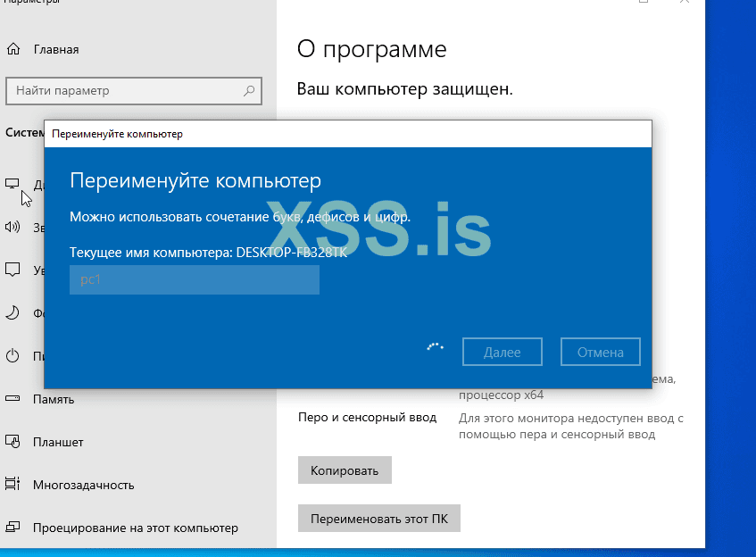Select the Focus assist moon icon
The width and height of the screenshot is (756, 557).
coord(12,312)
